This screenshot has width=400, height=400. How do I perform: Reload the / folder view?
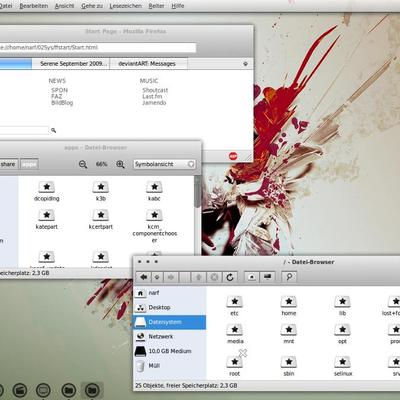pyautogui.click(x=230, y=277)
